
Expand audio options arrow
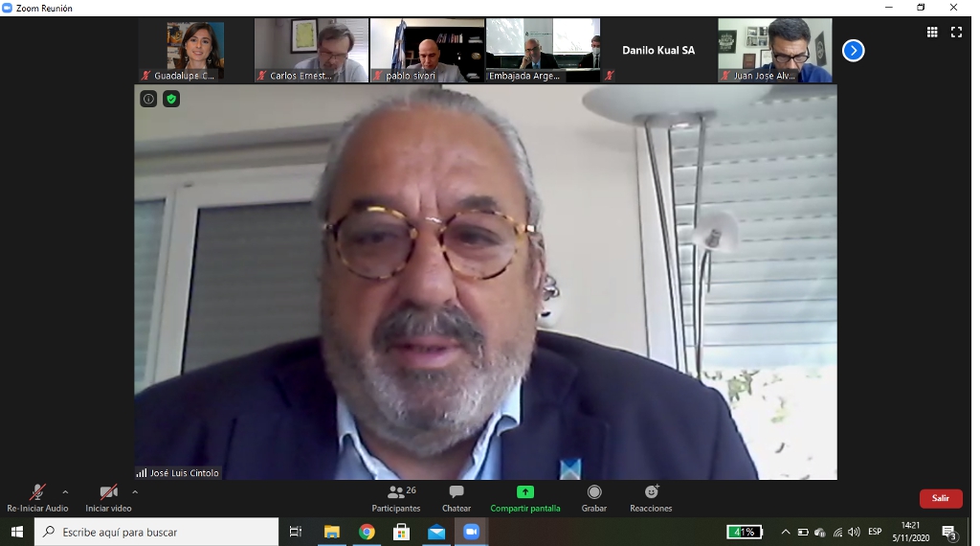65,492
